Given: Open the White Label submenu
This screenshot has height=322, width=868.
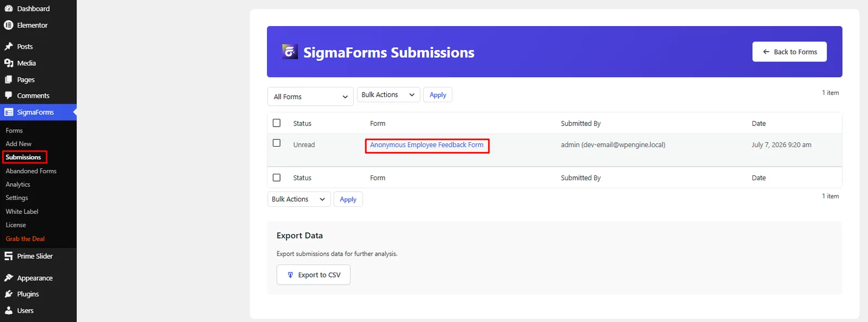Looking at the screenshot, I should tap(22, 212).
